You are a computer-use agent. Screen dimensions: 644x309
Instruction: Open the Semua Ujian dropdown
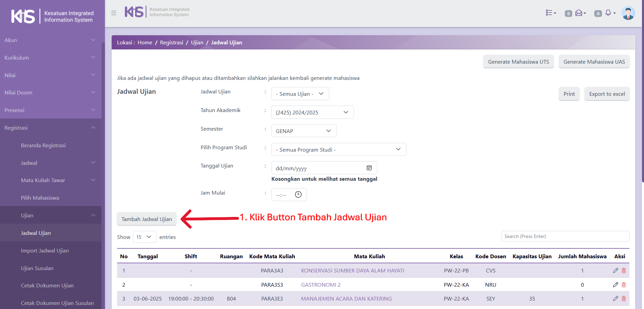click(300, 94)
